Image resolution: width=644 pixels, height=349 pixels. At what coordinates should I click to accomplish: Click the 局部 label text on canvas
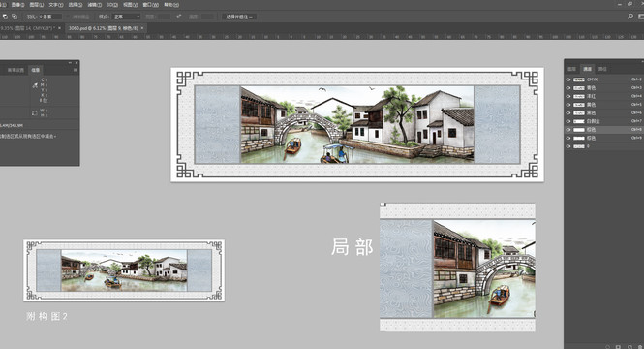click(352, 247)
